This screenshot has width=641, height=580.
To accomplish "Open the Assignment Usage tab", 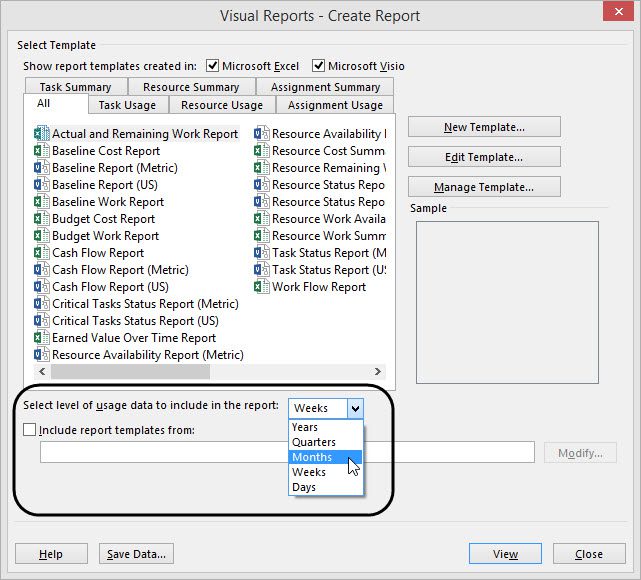I will click(x=335, y=105).
